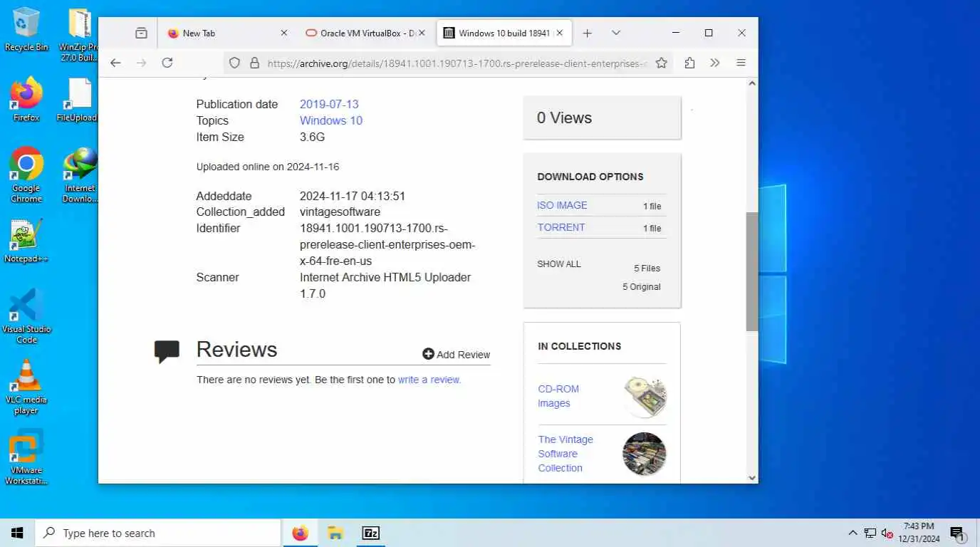Viewport: 980px width, 547px height.
Task: Open FileUpload desktop file icon
Action: tap(79, 100)
